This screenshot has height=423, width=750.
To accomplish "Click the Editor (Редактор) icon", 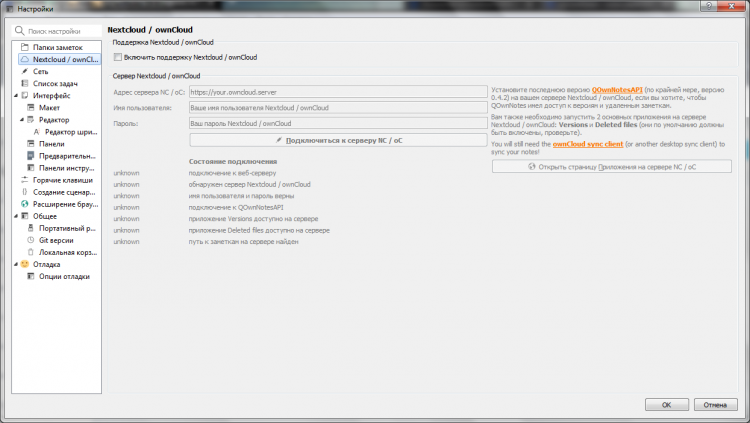I will (x=31, y=120).
